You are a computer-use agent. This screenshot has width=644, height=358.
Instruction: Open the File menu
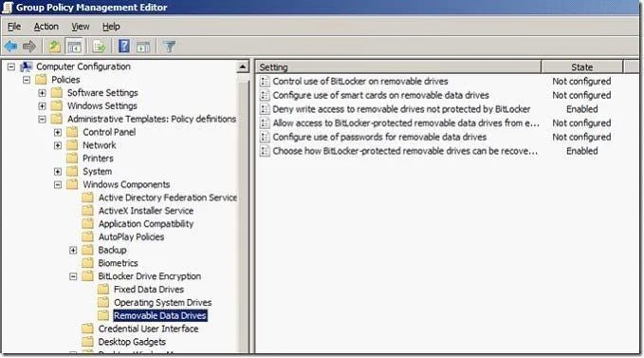click(x=14, y=27)
